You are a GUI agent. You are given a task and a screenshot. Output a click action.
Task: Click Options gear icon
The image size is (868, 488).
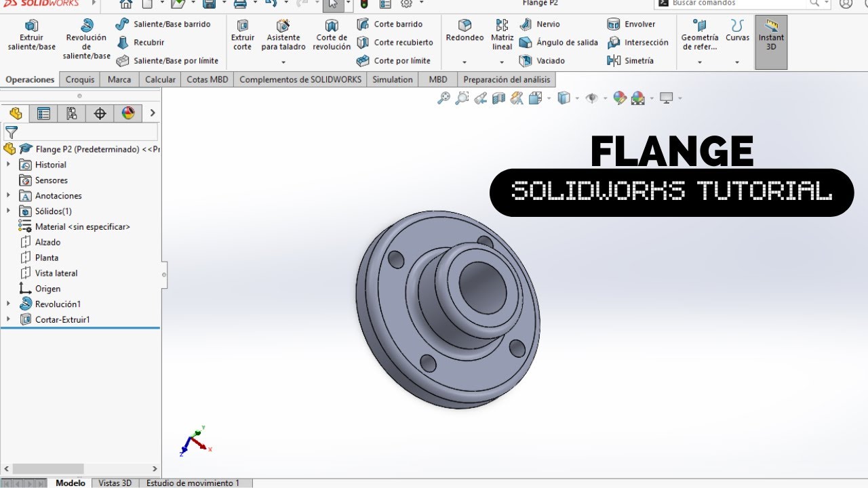point(406,3)
